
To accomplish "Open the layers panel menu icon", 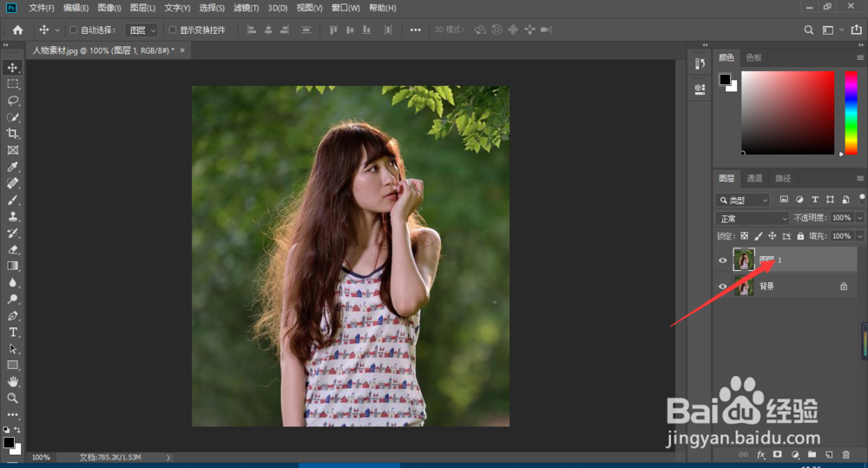I will 859,178.
